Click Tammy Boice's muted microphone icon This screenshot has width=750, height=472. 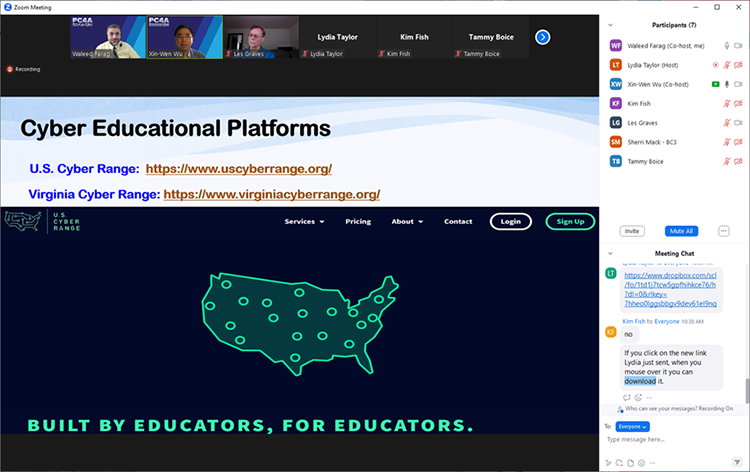pos(727,161)
